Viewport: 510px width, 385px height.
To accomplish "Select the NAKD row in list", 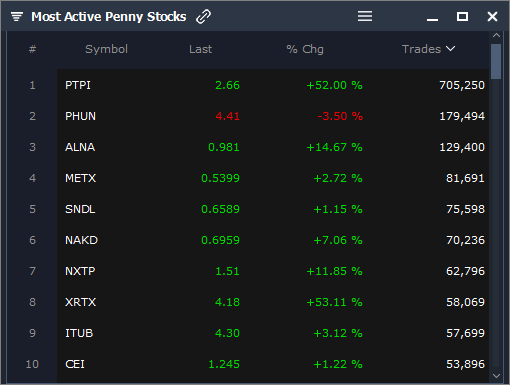I will [273, 240].
